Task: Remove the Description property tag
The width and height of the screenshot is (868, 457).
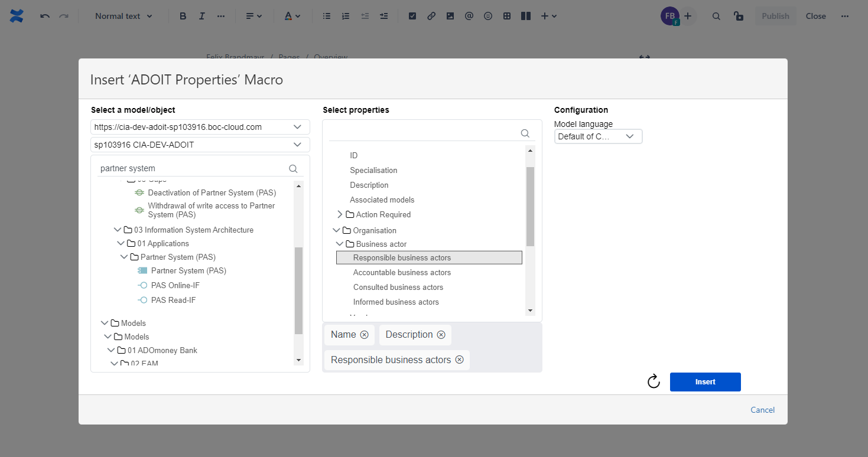Action: 441,335
